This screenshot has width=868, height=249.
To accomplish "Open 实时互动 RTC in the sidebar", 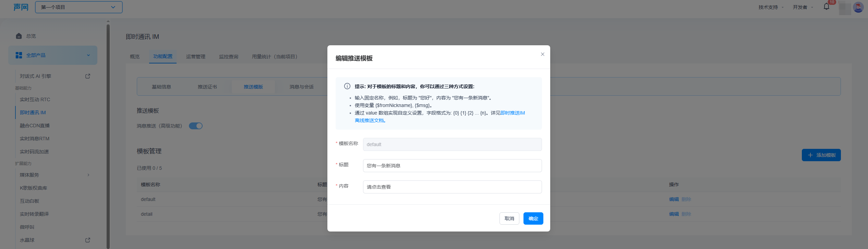I will pyautogui.click(x=35, y=99).
